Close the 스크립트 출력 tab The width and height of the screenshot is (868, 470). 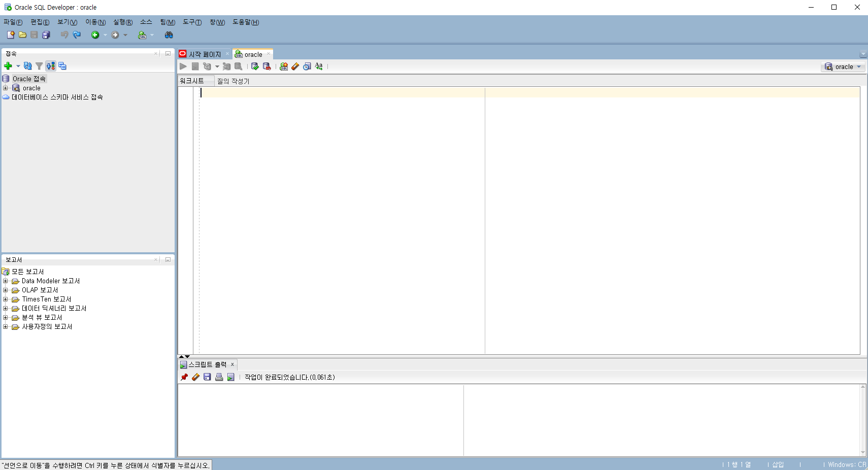point(232,364)
